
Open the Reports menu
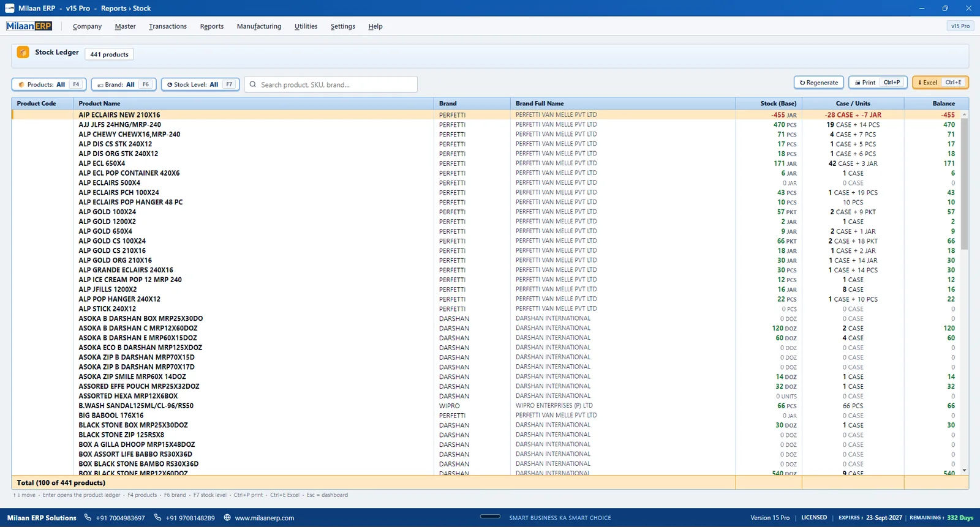click(x=212, y=26)
